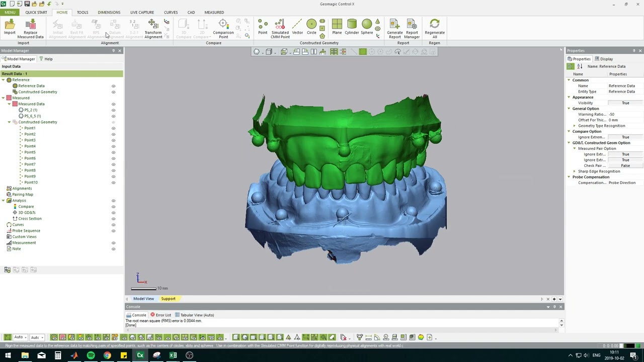
Task: Select Point10 in the model tree
Action: tap(31, 183)
